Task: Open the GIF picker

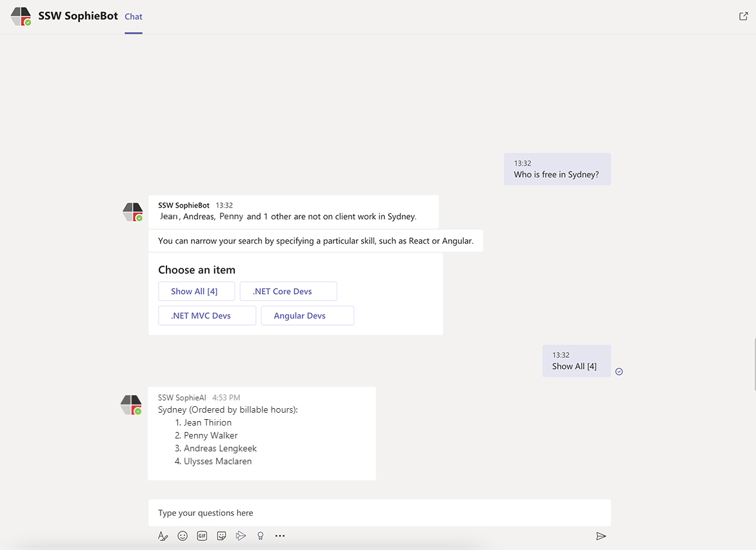Action: pos(202,536)
